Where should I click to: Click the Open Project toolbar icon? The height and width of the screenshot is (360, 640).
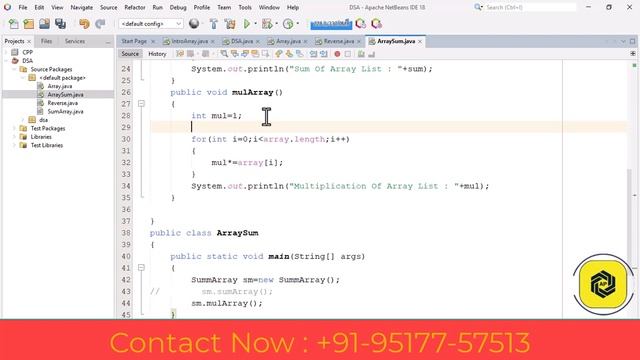coord(44,24)
